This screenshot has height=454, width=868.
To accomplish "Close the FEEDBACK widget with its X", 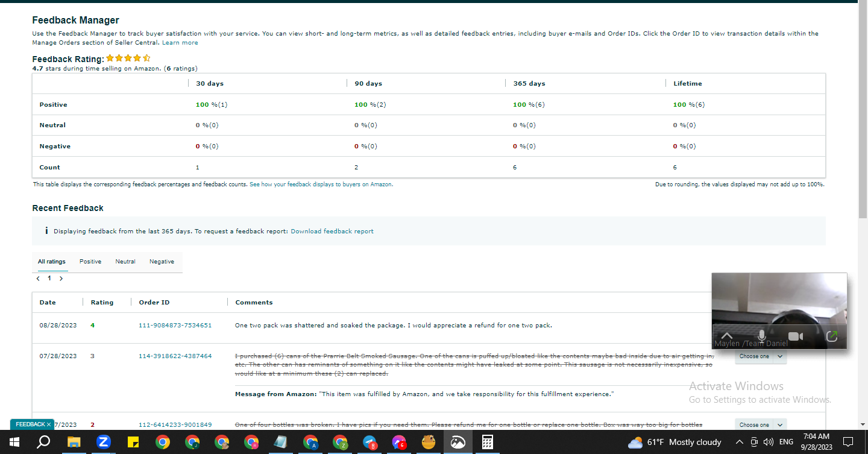I will [49, 424].
